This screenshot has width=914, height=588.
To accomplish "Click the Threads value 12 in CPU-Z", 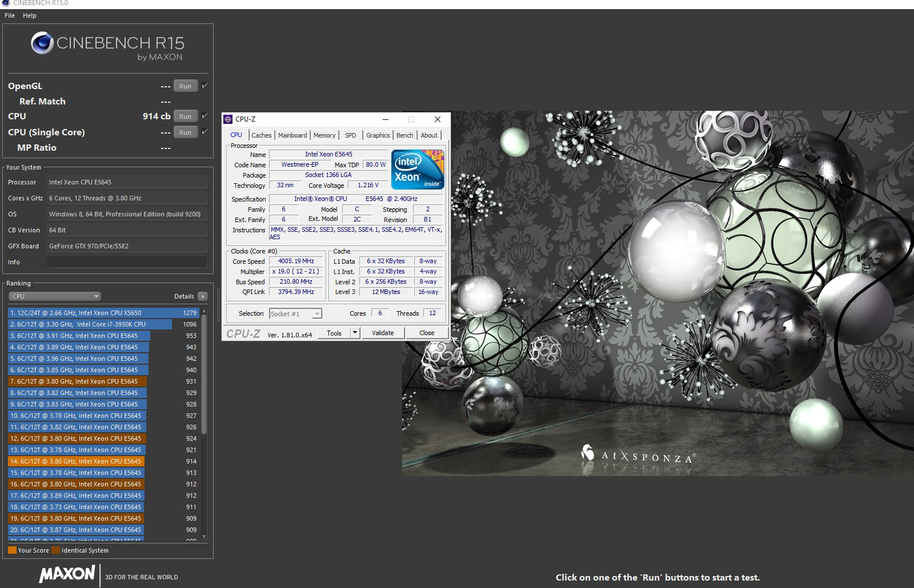I will (x=432, y=313).
